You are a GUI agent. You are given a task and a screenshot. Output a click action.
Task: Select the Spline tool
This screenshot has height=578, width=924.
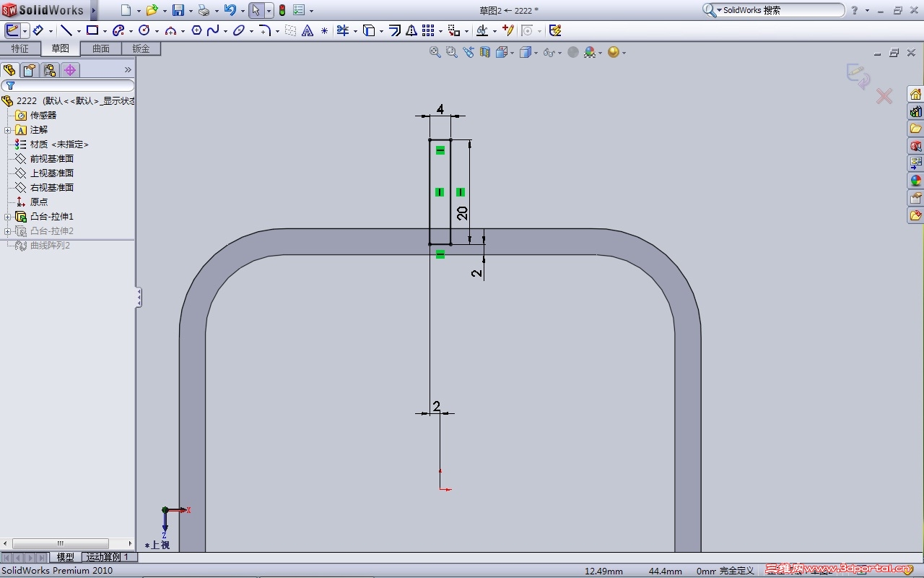[213, 30]
